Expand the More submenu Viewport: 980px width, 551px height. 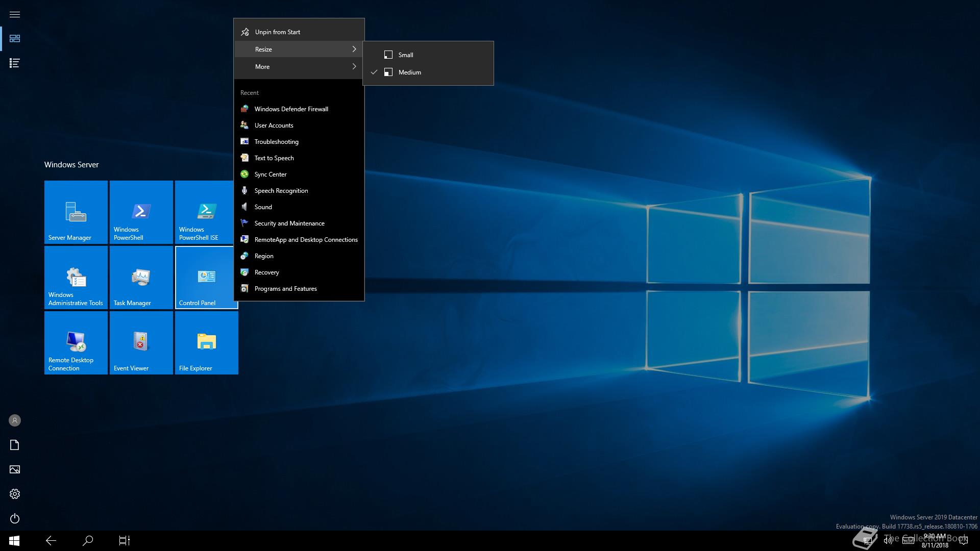pos(299,66)
